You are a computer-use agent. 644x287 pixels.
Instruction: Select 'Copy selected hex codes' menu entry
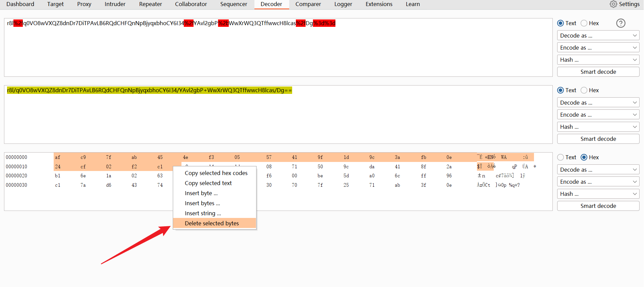point(216,173)
